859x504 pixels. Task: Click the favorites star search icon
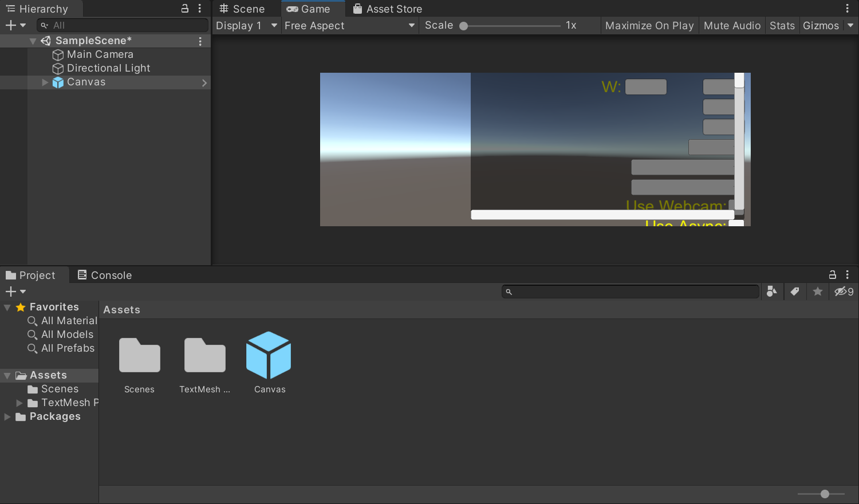click(x=817, y=292)
